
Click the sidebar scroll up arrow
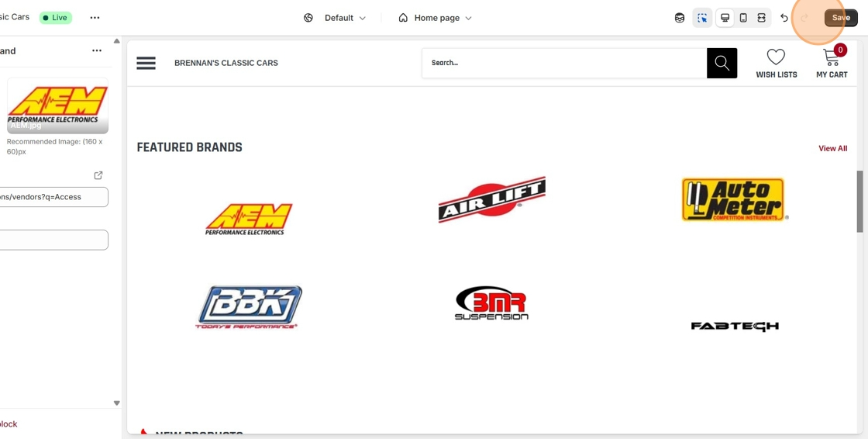(x=117, y=41)
